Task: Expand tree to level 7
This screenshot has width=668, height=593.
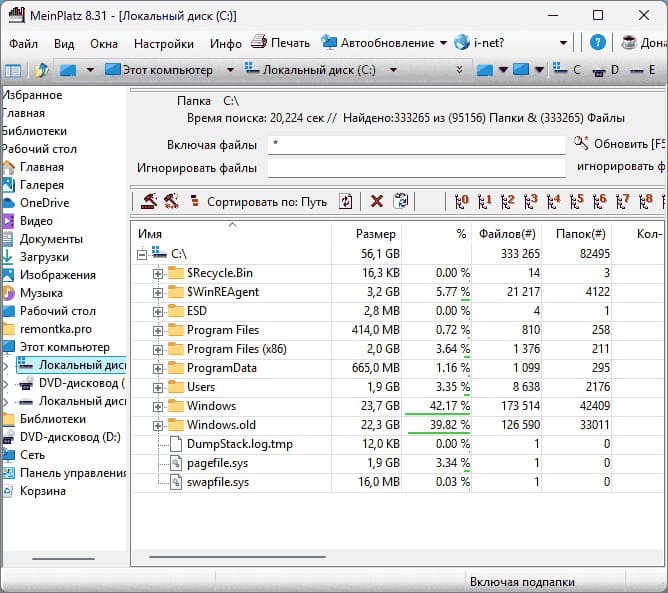Action: click(622, 201)
